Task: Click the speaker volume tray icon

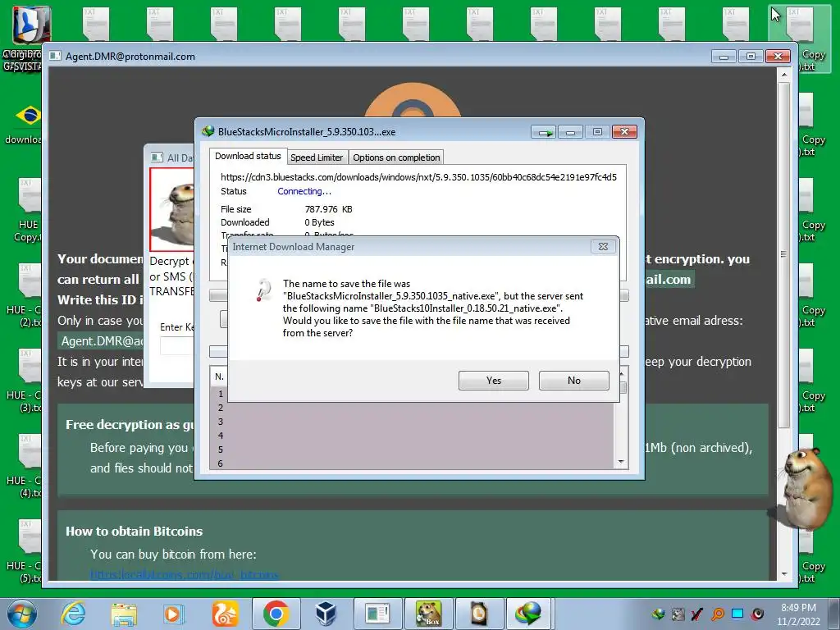Action: coord(757,614)
